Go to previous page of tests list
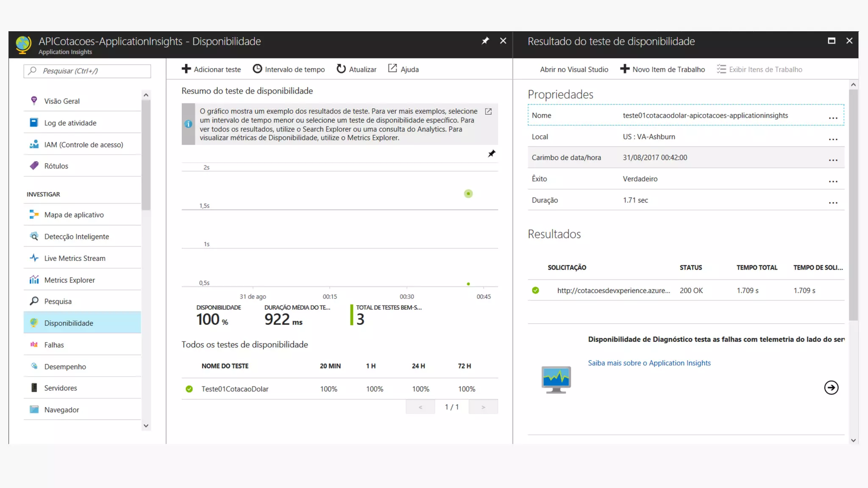 coord(420,407)
